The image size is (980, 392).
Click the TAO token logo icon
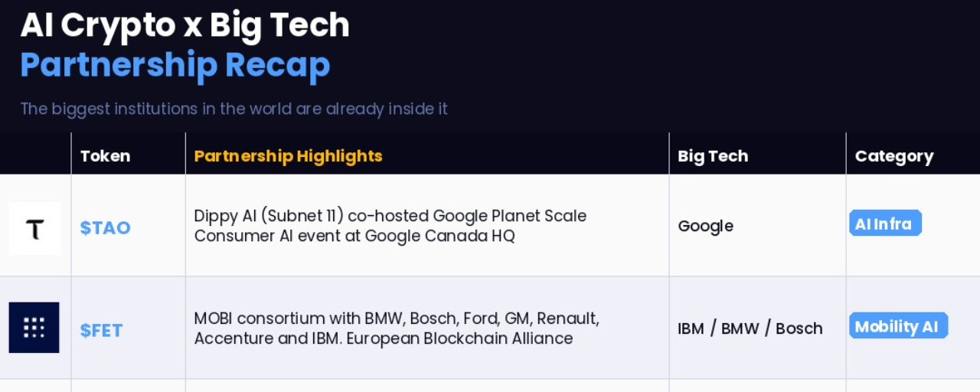click(34, 229)
